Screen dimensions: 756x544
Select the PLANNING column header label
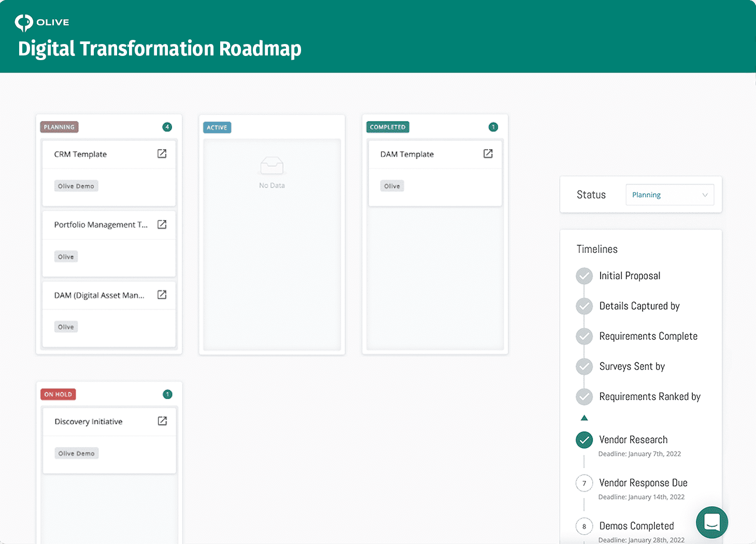pos(59,126)
